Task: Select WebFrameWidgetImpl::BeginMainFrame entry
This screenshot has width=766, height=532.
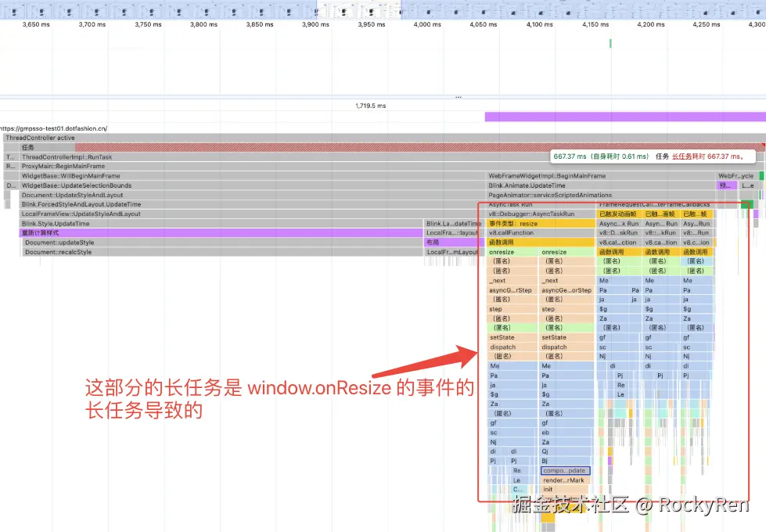Action: pos(601,176)
